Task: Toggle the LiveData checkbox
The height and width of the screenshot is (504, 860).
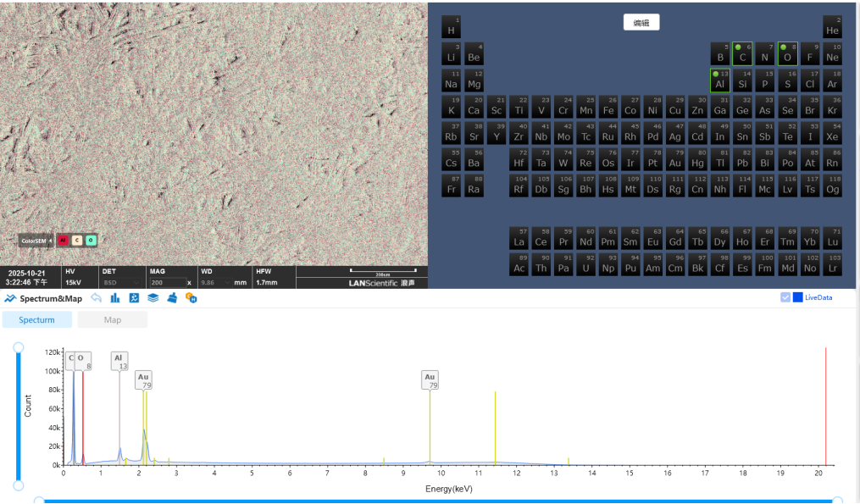Action: pos(785,297)
